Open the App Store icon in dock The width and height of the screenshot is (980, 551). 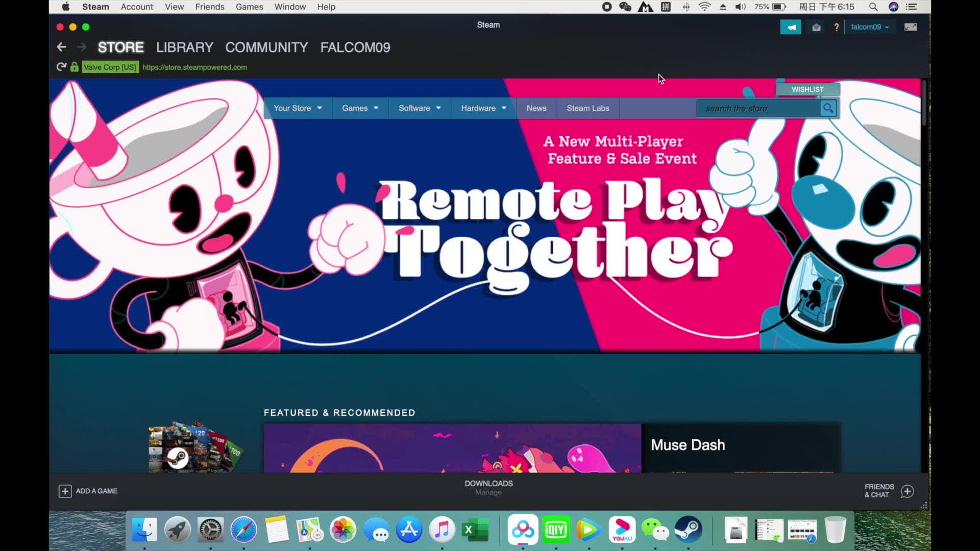pos(409,531)
